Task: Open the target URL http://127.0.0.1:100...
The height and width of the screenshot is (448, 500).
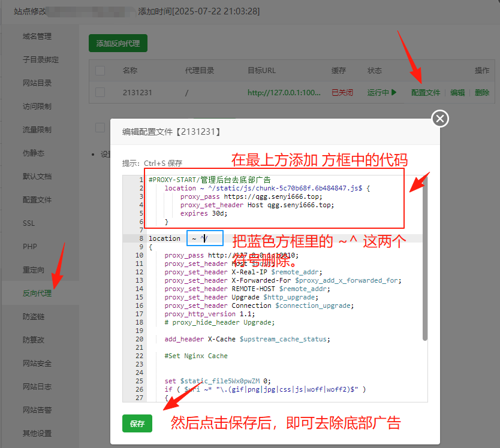Action: point(284,93)
